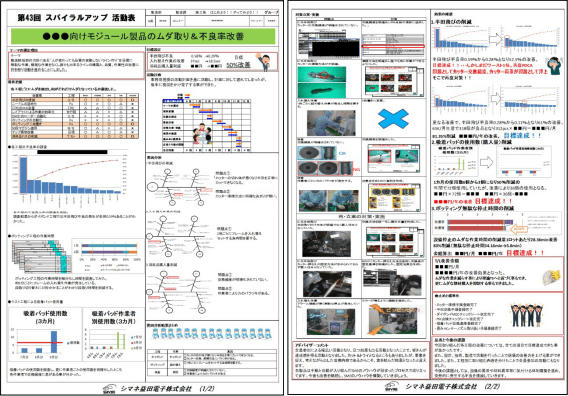Click the meeting people illustration on Gantt chart
Image resolution: width=568 pixels, height=396 pixels.
click(202, 134)
